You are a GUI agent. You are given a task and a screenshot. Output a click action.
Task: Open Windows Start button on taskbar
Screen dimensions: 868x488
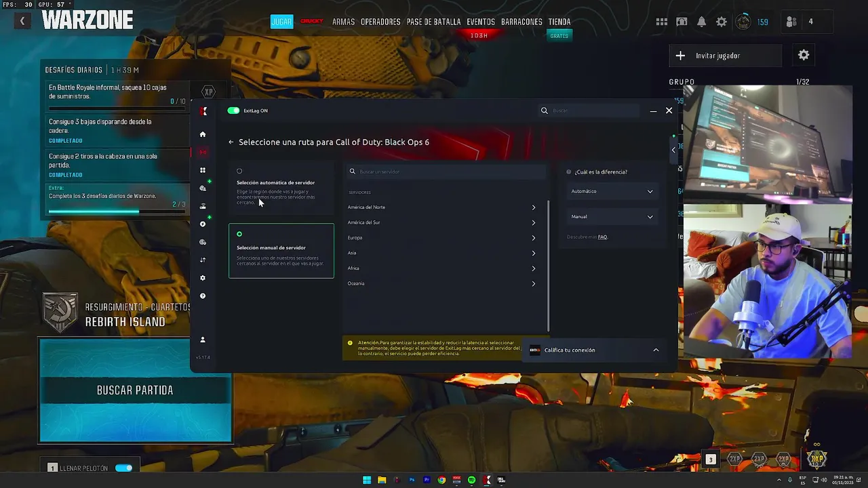click(x=367, y=480)
